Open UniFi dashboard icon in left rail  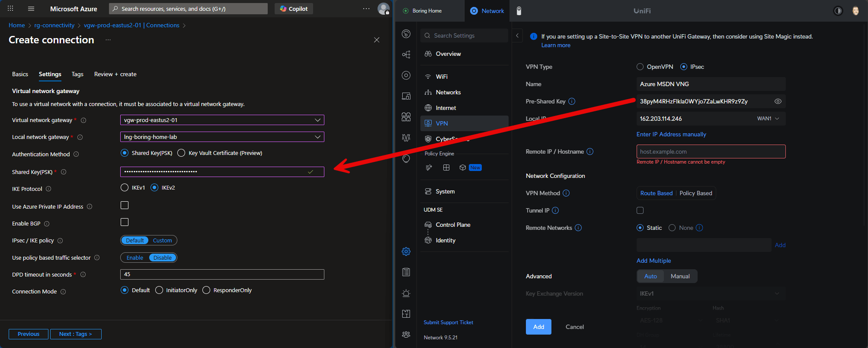click(x=406, y=34)
